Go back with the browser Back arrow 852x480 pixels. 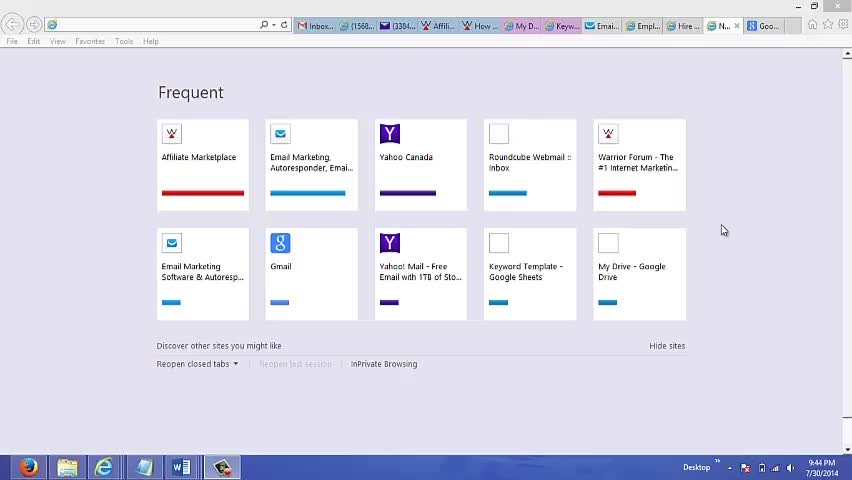pyautogui.click(x=12, y=24)
